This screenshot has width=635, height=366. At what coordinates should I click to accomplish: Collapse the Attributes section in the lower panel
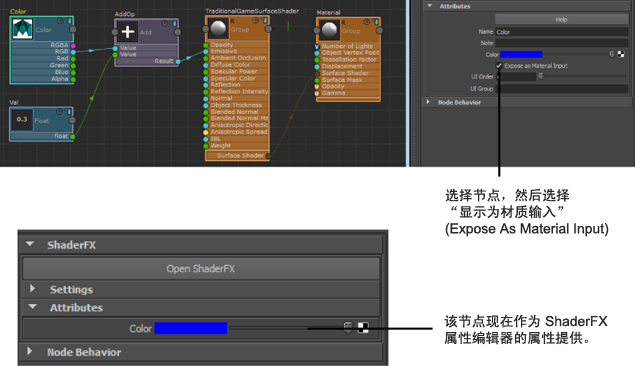click(x=32, y=307)
